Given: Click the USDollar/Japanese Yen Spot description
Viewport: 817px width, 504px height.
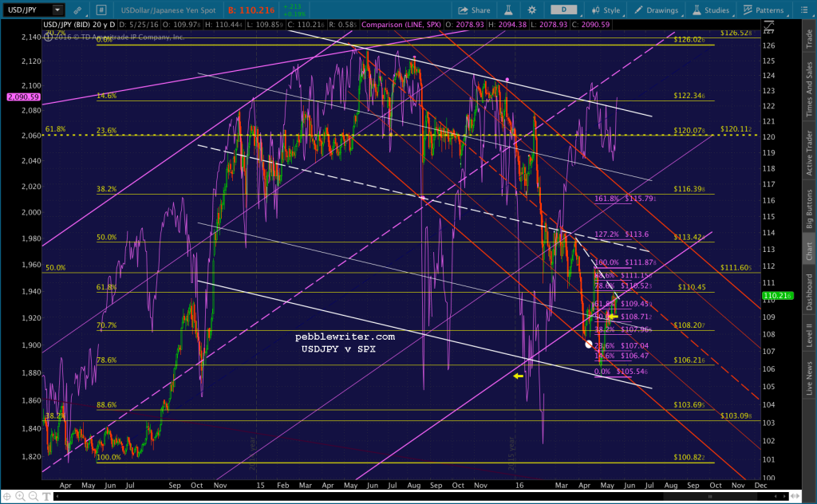Looking at the screenshot, I should click(x=169, y=10).
